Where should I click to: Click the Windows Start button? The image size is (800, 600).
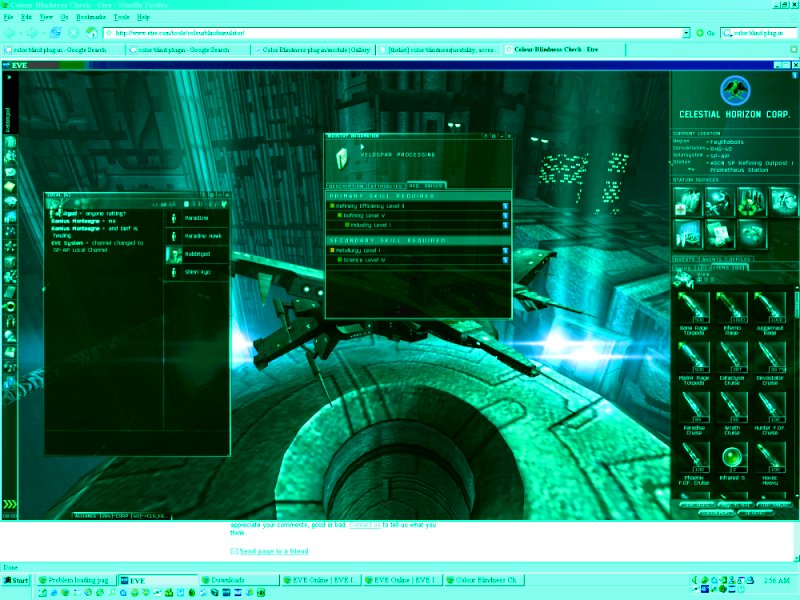[16, 580]
